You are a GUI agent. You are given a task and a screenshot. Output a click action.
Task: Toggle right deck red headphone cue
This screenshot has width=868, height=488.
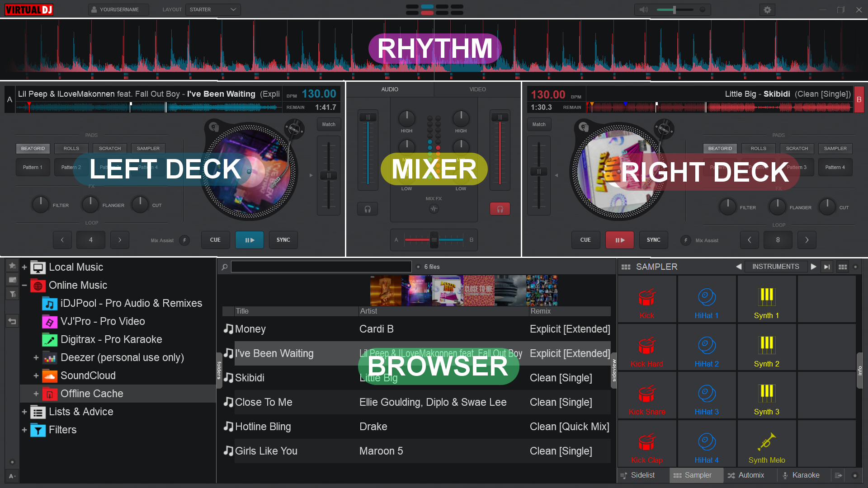pyautogui.click(x=500, y=209)
